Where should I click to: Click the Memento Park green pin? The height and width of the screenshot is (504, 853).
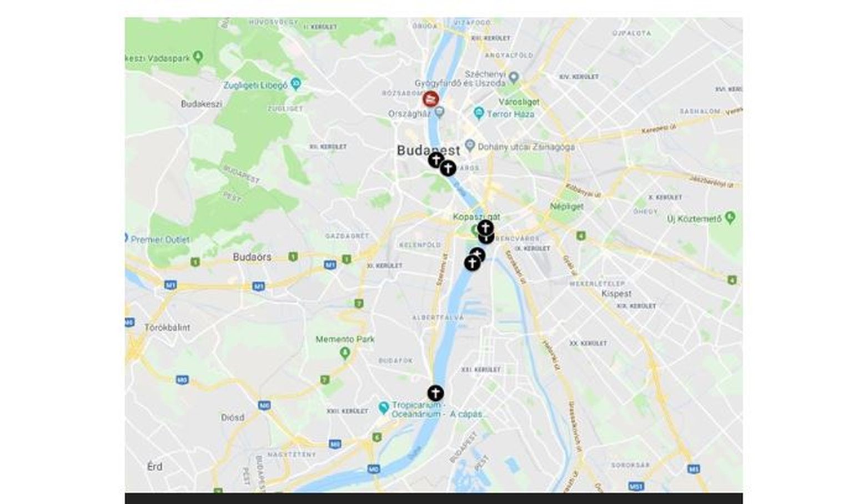point(345,352)
